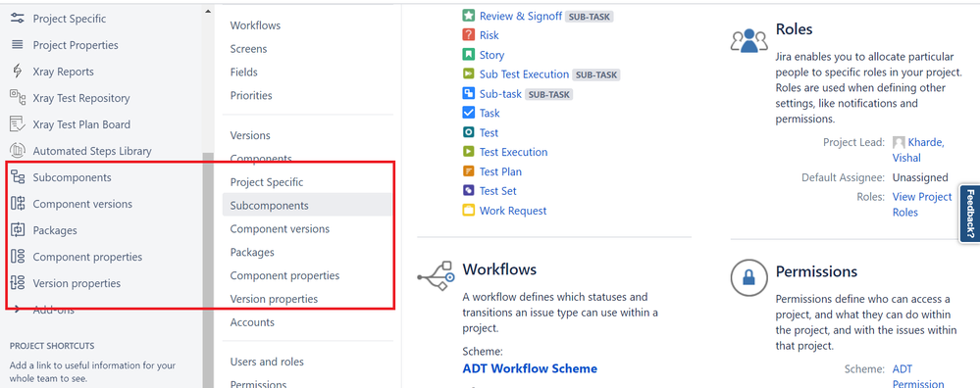Open Screens in the settings menu

pyautogui.click(x=248, y=49)
